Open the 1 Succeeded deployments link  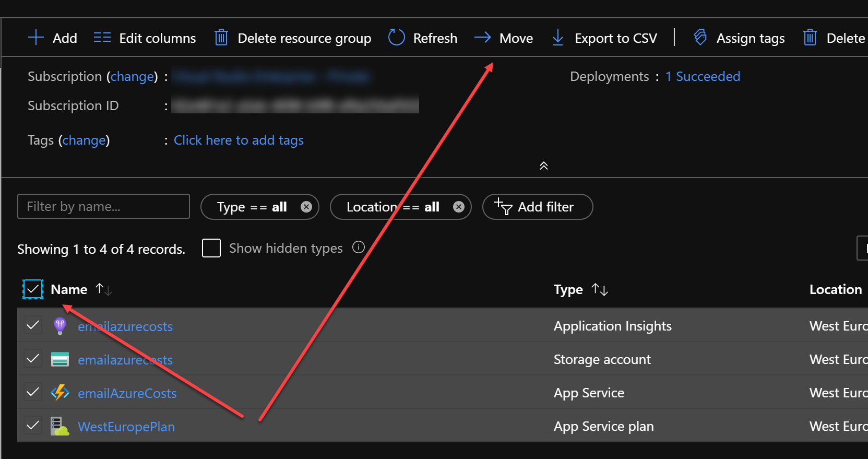[x=703, y=77]
